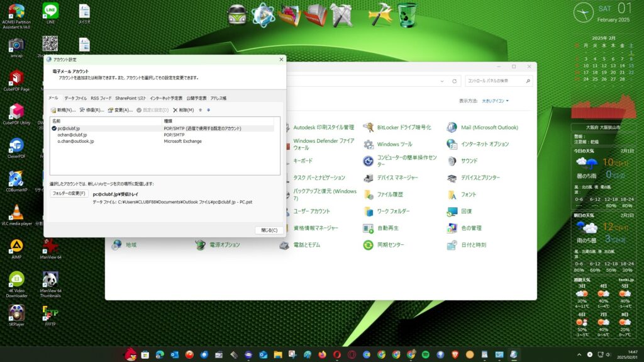644x362 pixels.
Task: Click the フォルダーの変更(F) button
Action: [69, 193]
